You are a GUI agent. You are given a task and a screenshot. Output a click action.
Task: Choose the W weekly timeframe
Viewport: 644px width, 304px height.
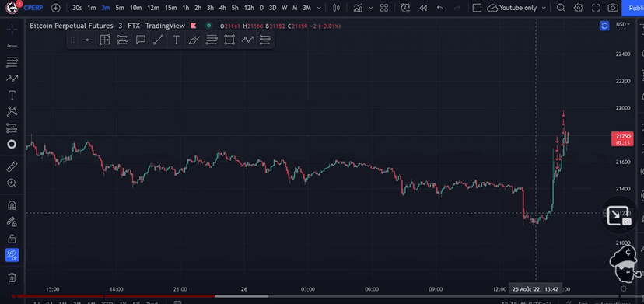click(284, 8)
